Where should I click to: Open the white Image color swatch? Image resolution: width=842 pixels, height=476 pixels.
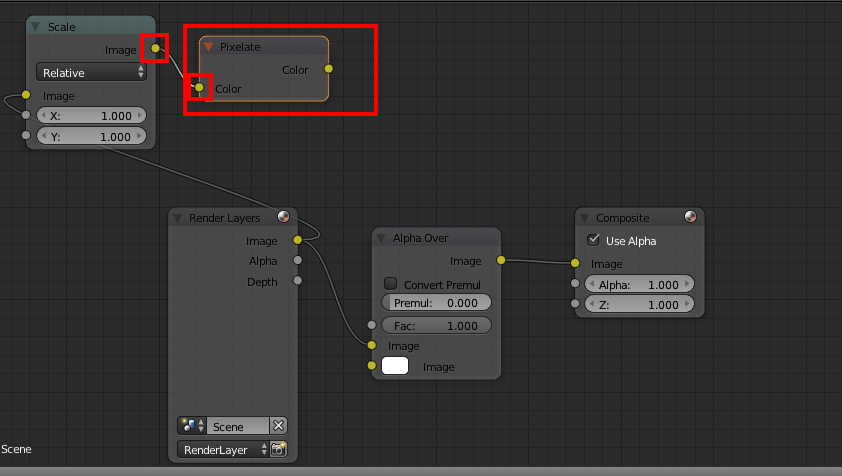(x=395, y=365)
